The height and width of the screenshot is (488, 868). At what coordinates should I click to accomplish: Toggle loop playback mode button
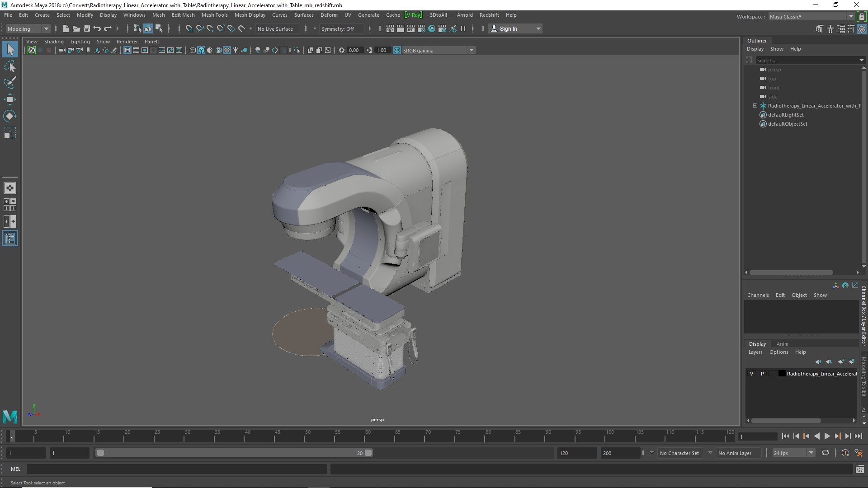pos(826,453)
